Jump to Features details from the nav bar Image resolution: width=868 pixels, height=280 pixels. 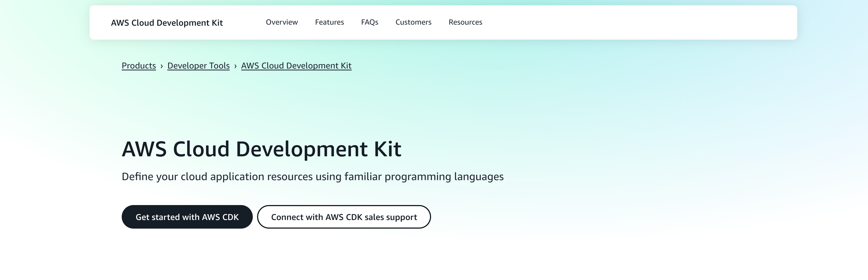pos(329,22)
